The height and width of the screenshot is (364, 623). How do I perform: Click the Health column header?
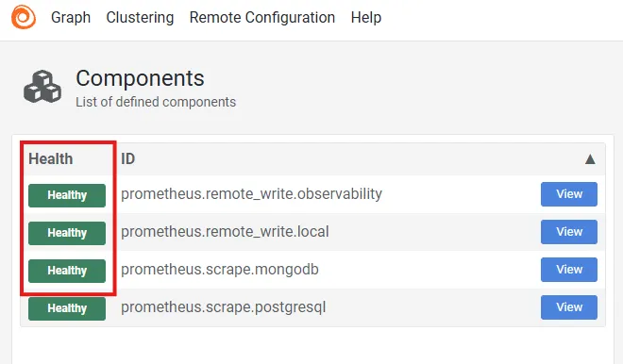click(x=51, y=159)
